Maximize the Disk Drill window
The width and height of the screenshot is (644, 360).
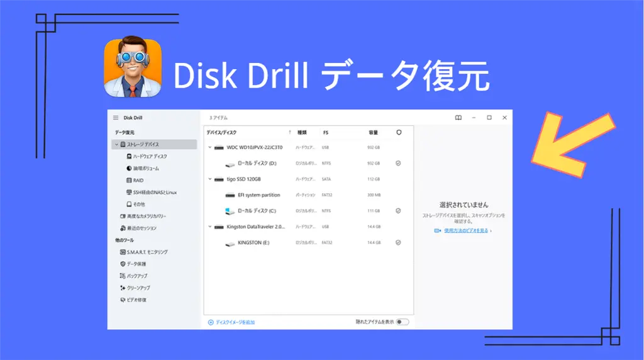point(489,118)
